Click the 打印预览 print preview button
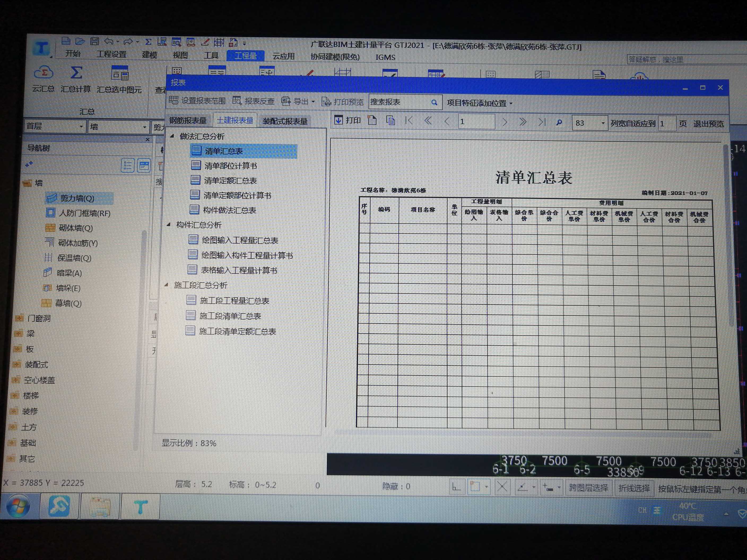Screen dimensions: 747x560 [x=342, y=102]
